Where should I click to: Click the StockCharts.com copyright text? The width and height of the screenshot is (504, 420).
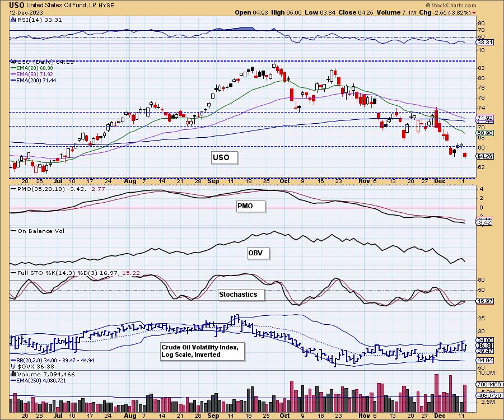tap(451, 5)
